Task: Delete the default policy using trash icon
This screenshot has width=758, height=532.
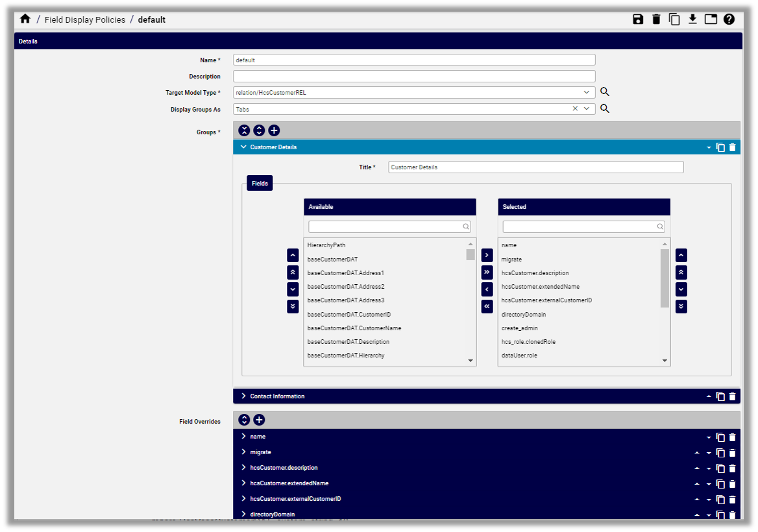Action: [656, 19]
